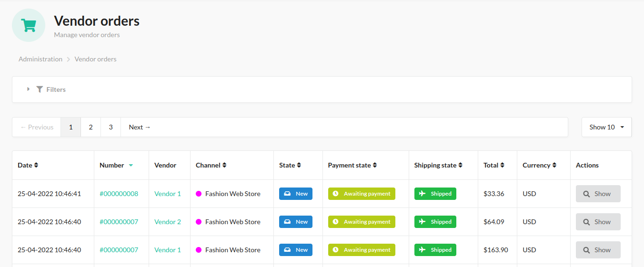Open Vendor 1 link in $33.36 row
Viewport: 644px width, 267px height.
point(168,194)
